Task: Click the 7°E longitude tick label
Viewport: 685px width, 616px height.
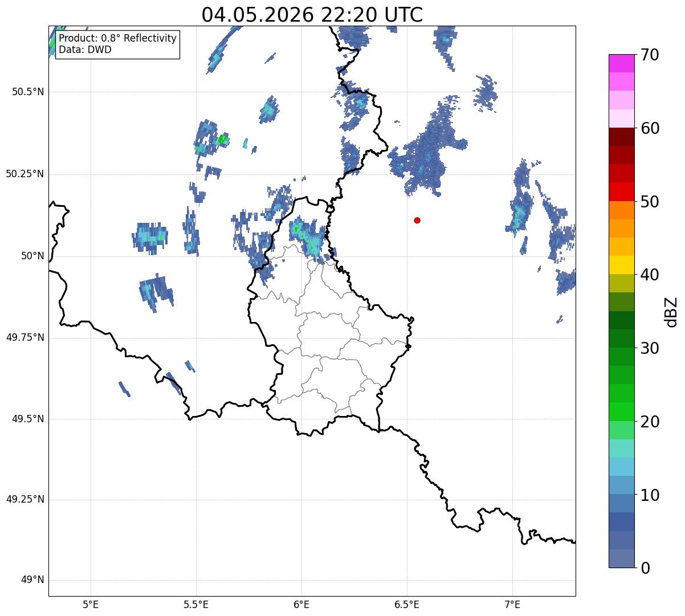Action: 512,604
